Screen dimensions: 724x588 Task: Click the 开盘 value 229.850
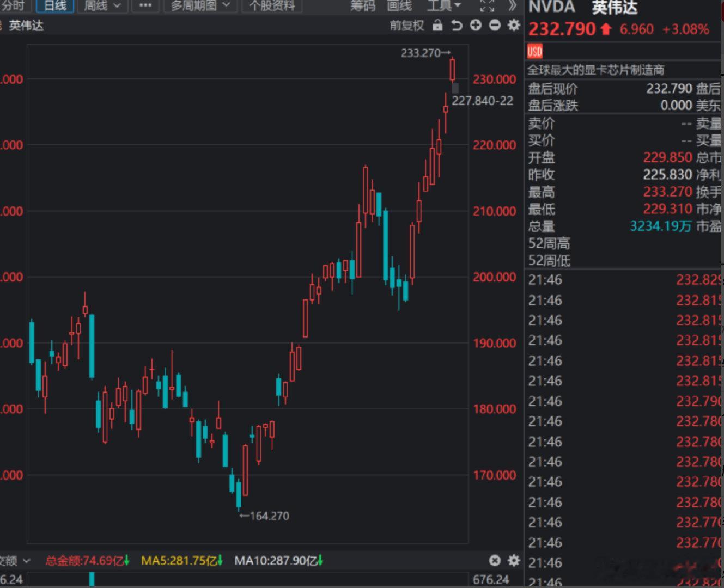[667, 157]
